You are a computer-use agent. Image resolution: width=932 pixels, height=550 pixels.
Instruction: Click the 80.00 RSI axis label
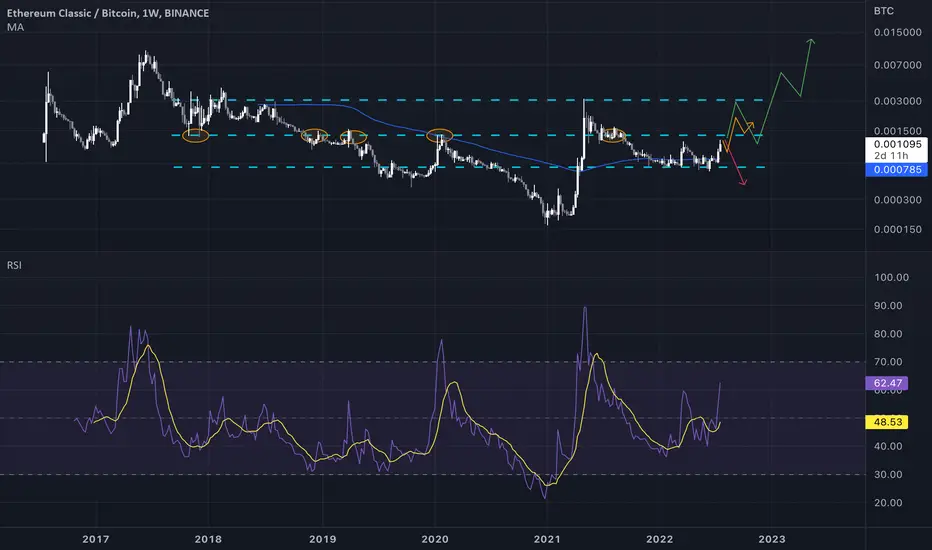click(x=888, y=334)
